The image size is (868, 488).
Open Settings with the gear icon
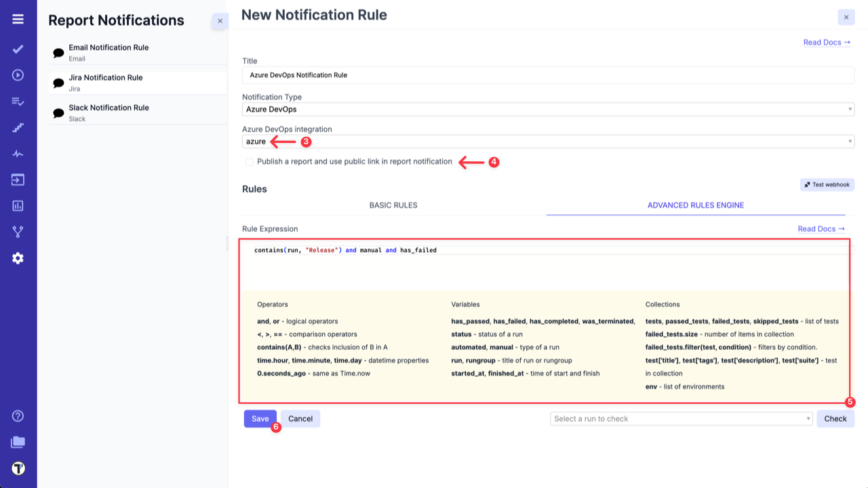coord(18,257)
